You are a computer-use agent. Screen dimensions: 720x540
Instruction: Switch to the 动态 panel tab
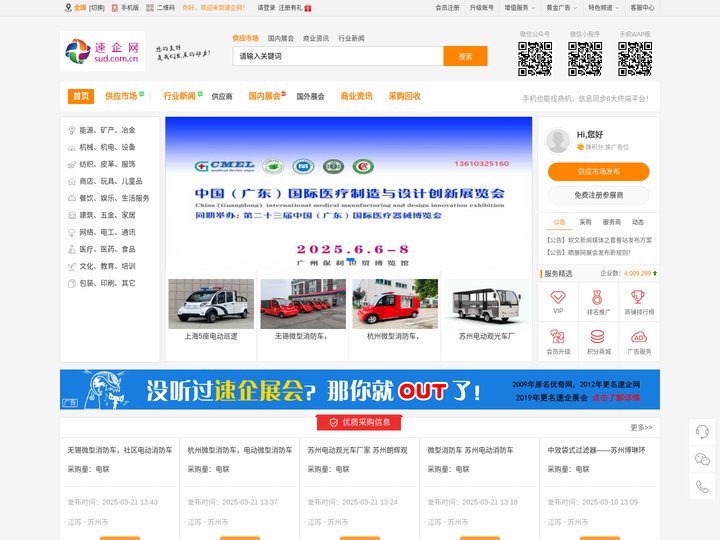point(638,222)
